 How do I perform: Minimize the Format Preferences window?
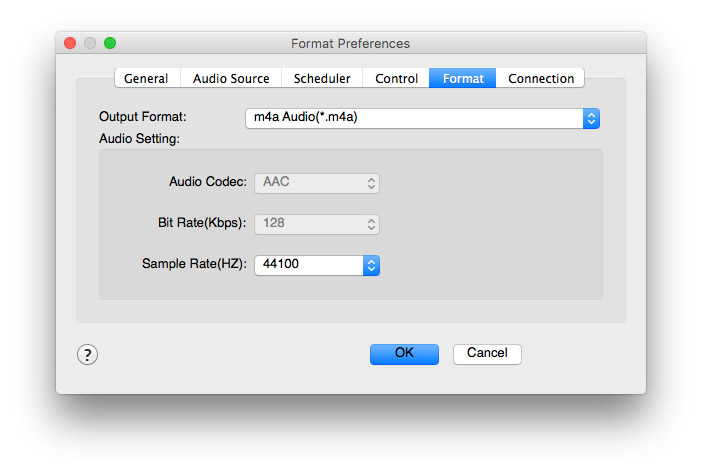(90, 43)
